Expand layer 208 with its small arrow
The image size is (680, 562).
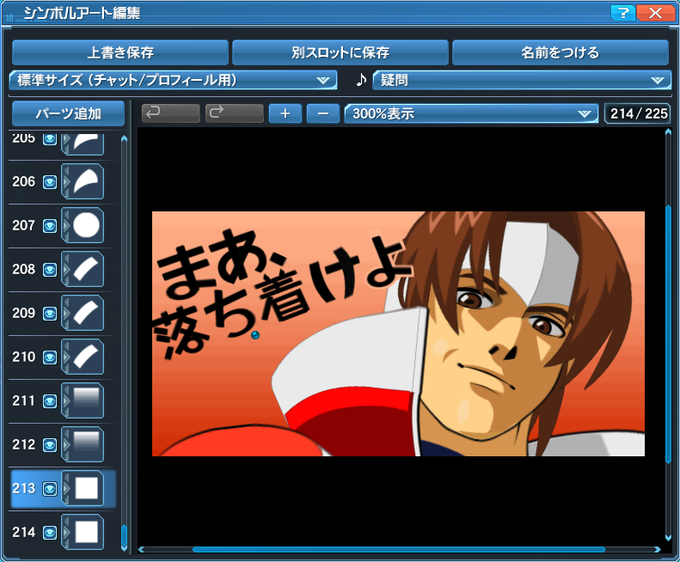coord(66,269)
